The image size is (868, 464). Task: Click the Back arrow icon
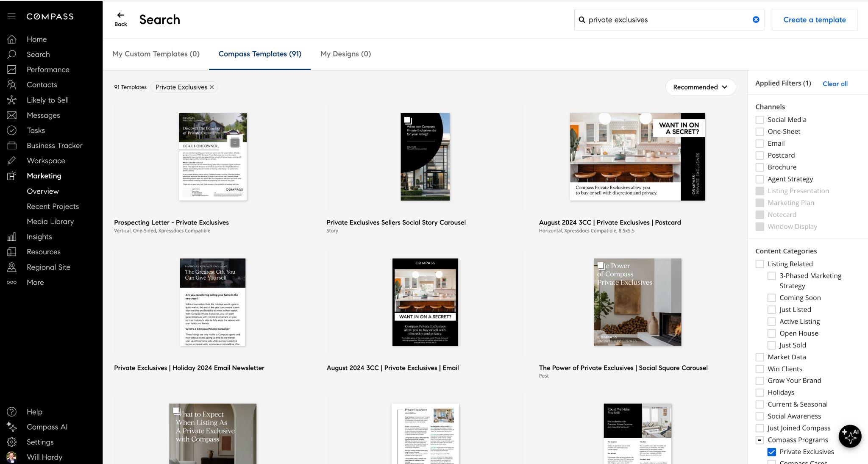[x=120, y=16]
